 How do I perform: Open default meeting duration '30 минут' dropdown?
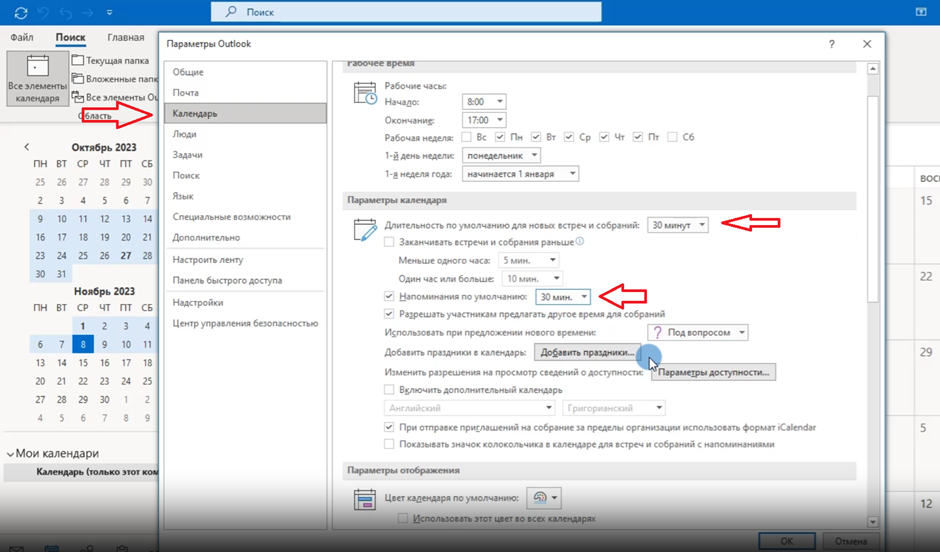point(702,225)
